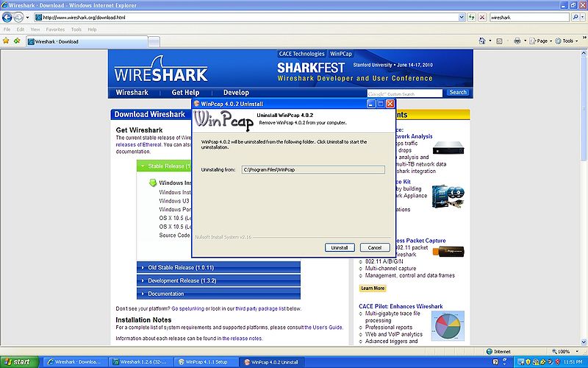
Task: Open the File menu
Action: (7, 29)
